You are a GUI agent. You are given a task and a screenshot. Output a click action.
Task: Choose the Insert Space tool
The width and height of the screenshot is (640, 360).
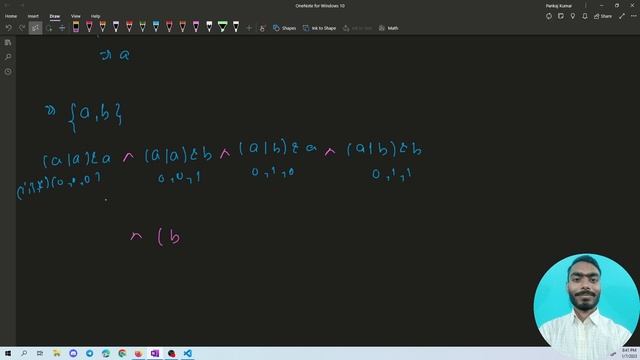coord(62,28)
